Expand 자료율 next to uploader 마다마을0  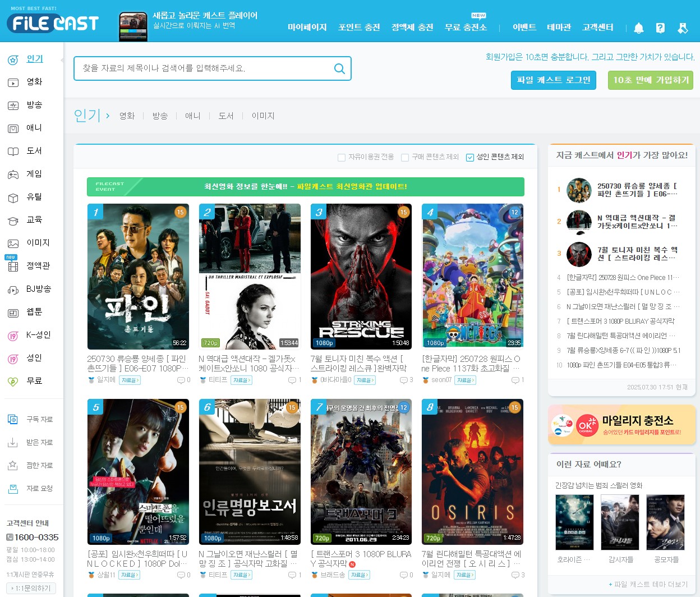365,380
